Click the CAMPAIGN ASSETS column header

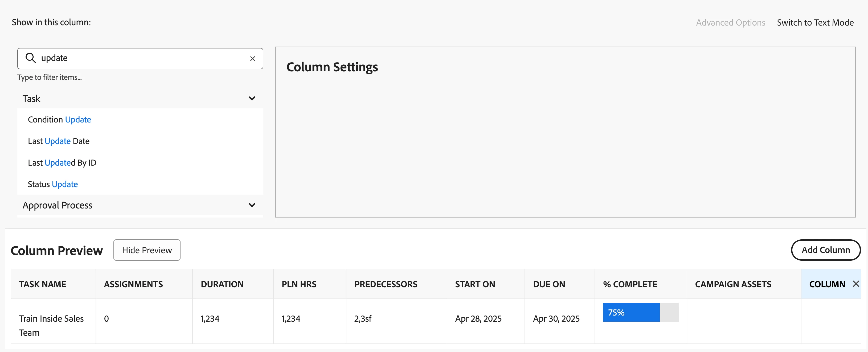tap(733, 284)
